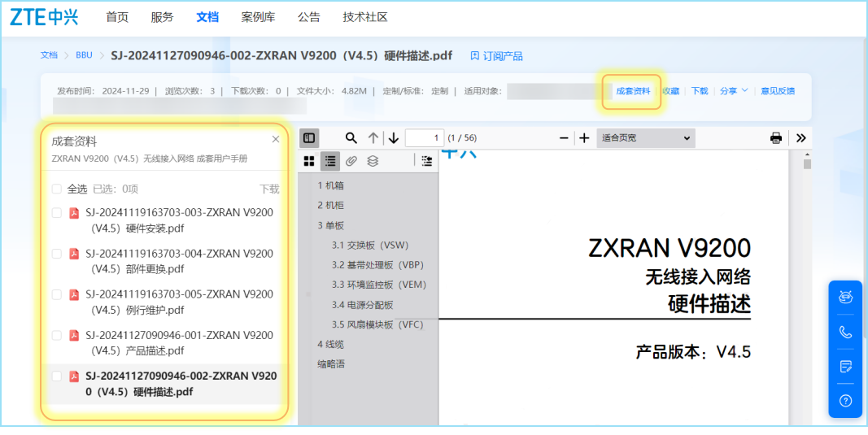
Task: Toggle the PDF viewer sidebar
Action: (309, 137)
